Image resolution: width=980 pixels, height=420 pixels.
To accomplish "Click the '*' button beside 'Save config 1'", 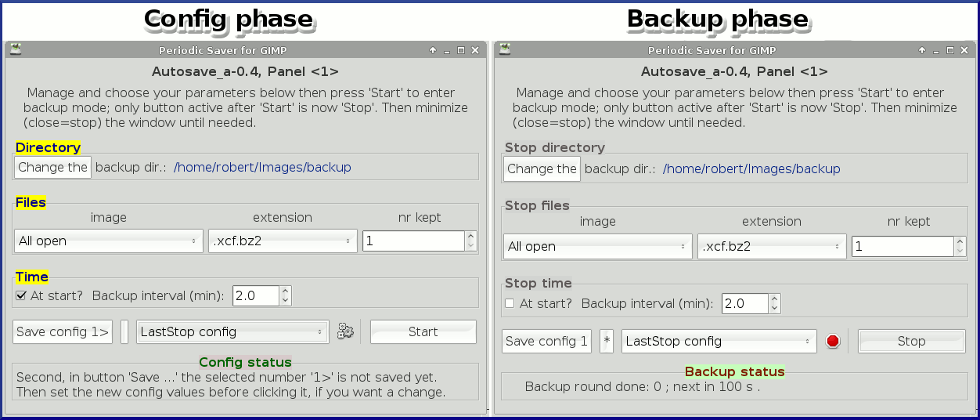I will pyautogui.click(x=607, y=341).
